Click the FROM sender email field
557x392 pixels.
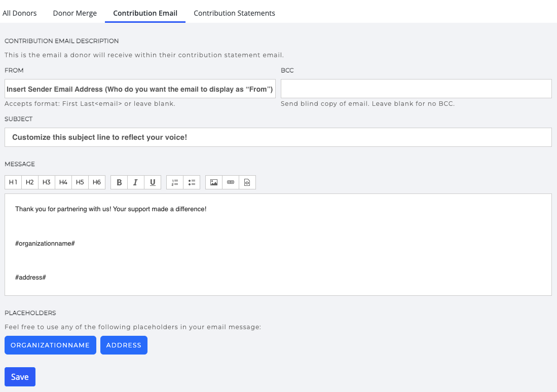point(140,88)
